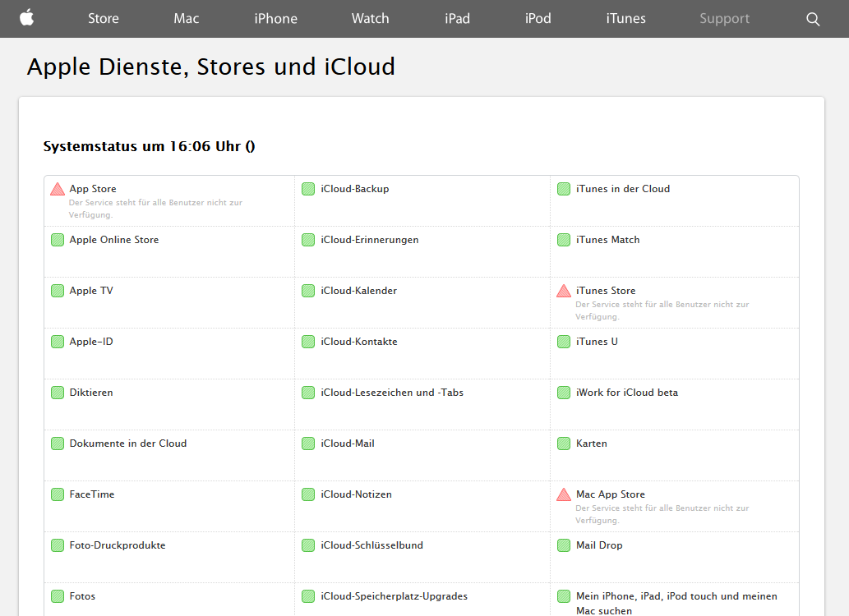Click green status icon for Apple-ID
849x616 pixels.
pyautogui.click(x=58, y=342)
